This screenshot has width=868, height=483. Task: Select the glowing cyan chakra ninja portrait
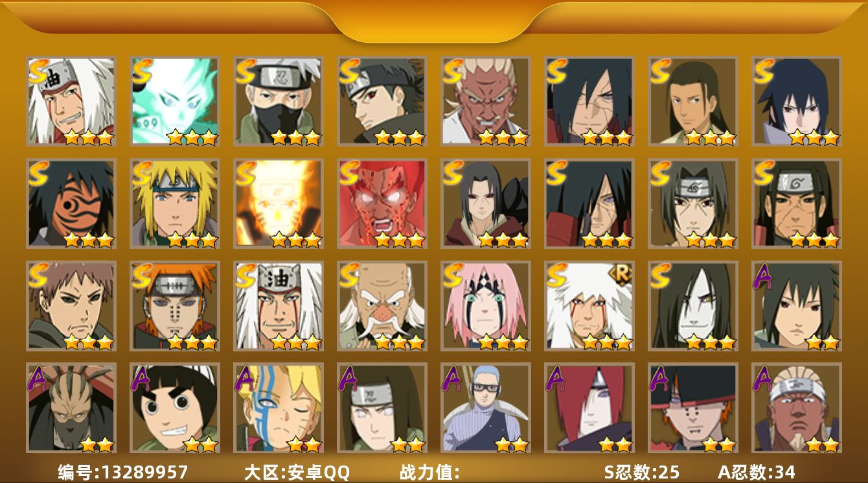click(174, 101)
